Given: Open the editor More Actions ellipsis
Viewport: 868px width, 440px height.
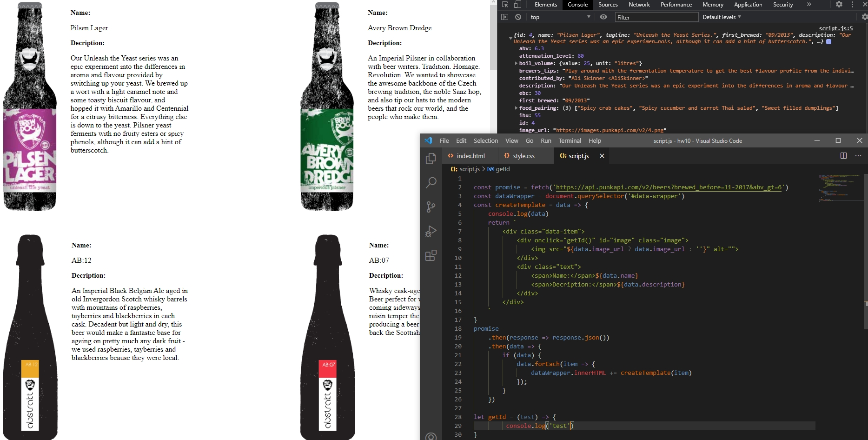Looking at the screenshot, I should click(858, 156).
